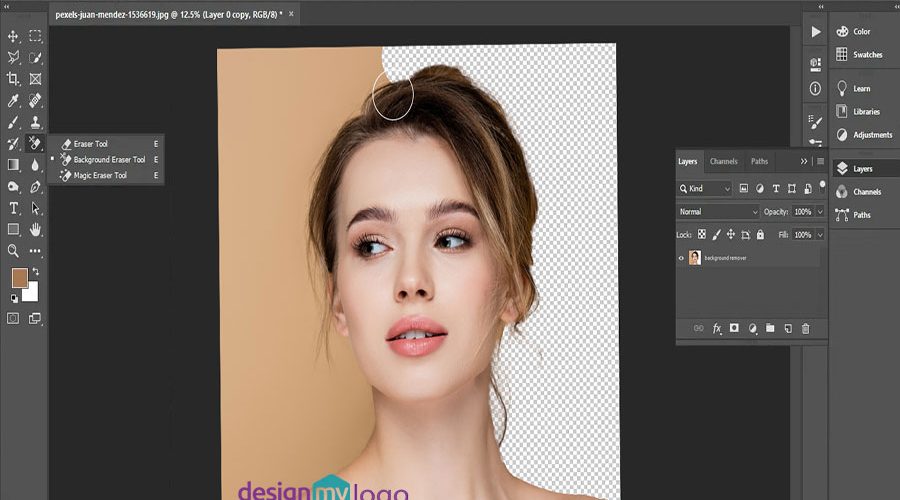Select the Sponge tool

point(13,187)
